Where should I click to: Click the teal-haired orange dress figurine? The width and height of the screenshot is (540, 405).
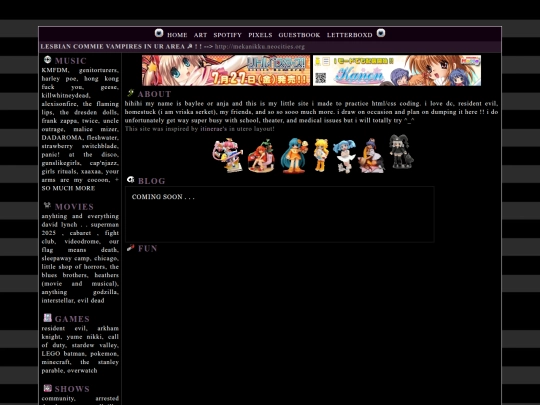coord(294,155)
